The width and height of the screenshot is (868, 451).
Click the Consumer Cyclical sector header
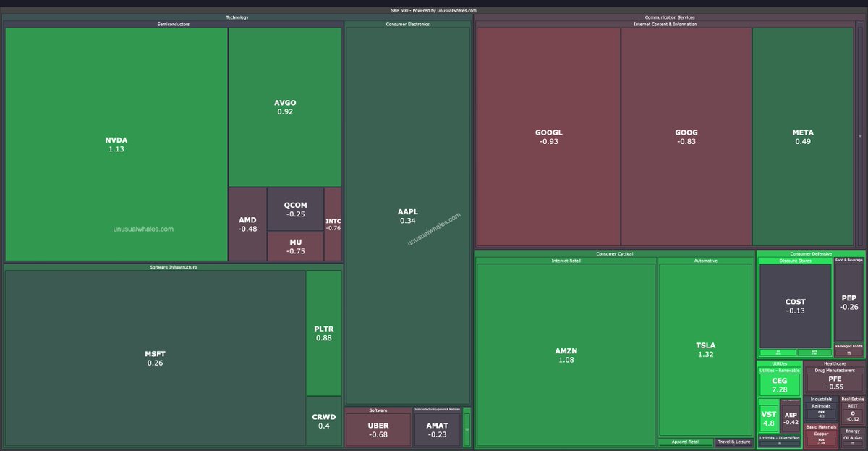[x=614, y=254]
